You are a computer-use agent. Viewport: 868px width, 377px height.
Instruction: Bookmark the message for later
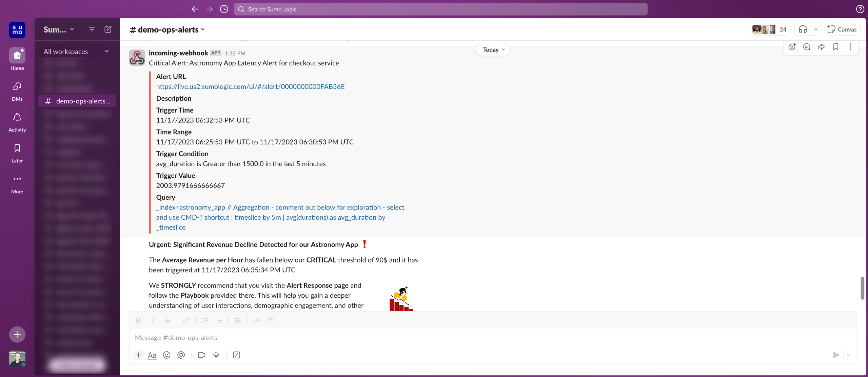pyautogui.click(x=836, y=47)
